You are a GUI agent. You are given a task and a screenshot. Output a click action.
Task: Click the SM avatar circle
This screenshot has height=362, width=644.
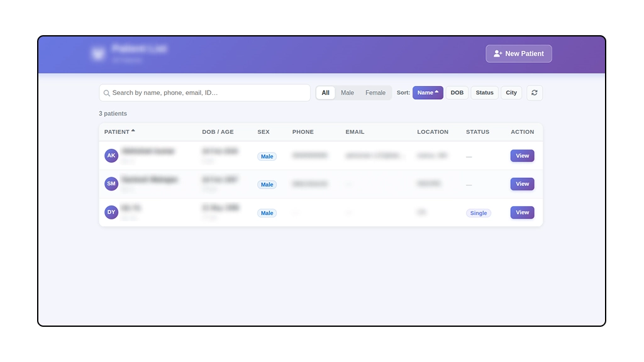click(x=111, y=184)
